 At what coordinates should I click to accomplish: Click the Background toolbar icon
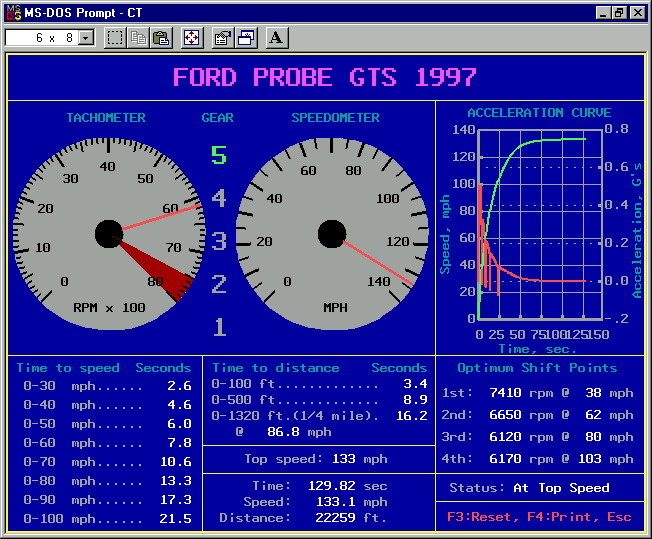(x=245, y=38)
